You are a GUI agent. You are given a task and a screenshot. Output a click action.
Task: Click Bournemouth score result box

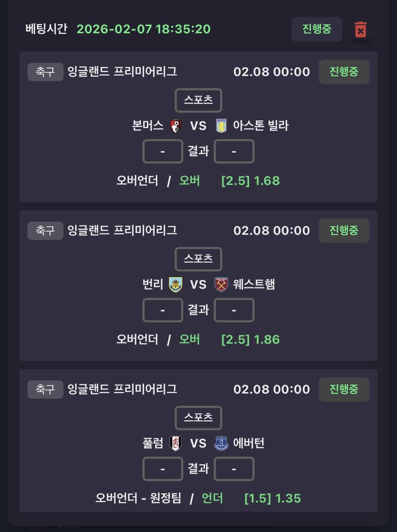[163, 151]
